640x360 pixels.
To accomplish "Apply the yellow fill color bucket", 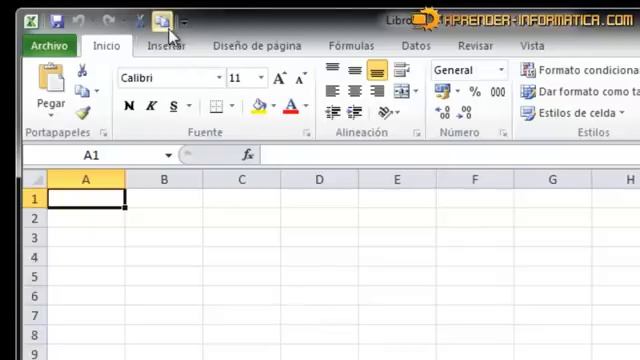I will (259, 106).
